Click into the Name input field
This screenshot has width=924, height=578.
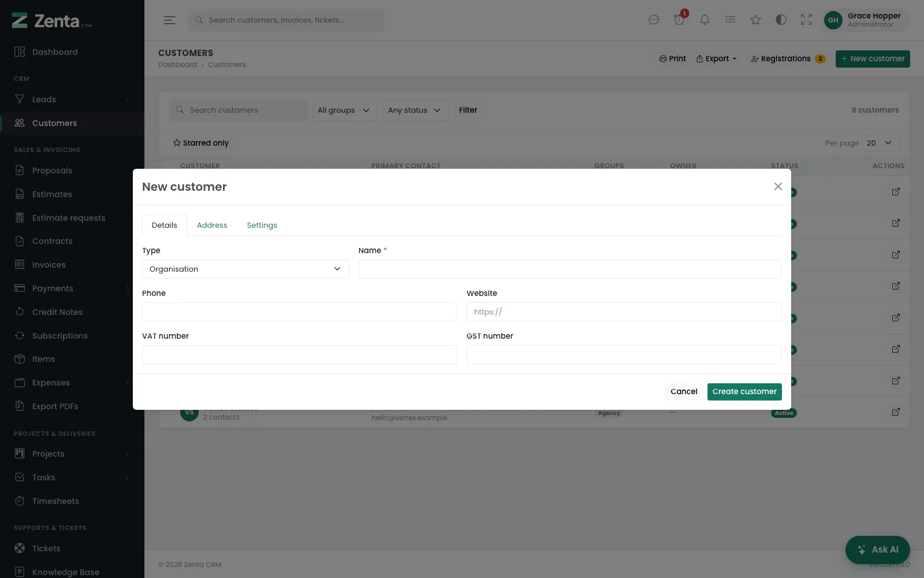(570, 269)
